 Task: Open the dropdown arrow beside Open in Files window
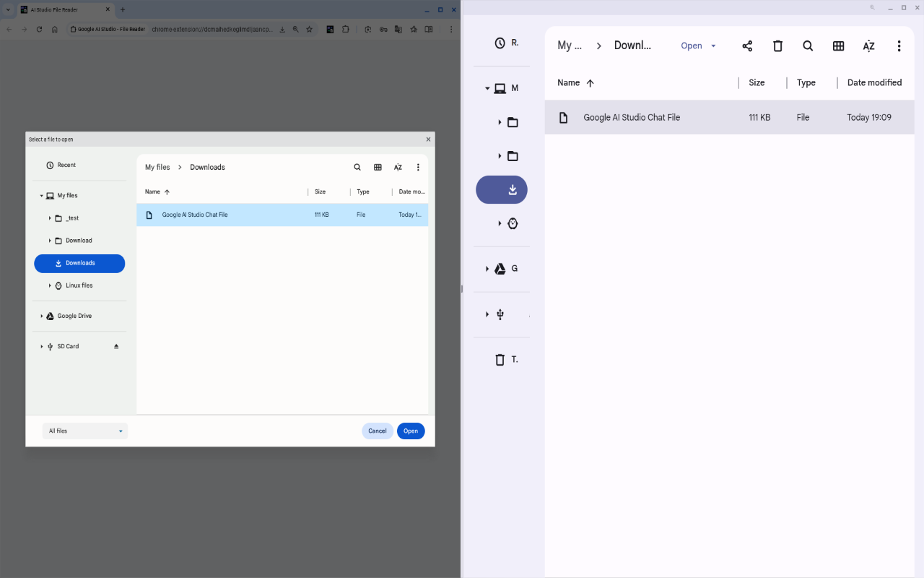pos(713,46)
